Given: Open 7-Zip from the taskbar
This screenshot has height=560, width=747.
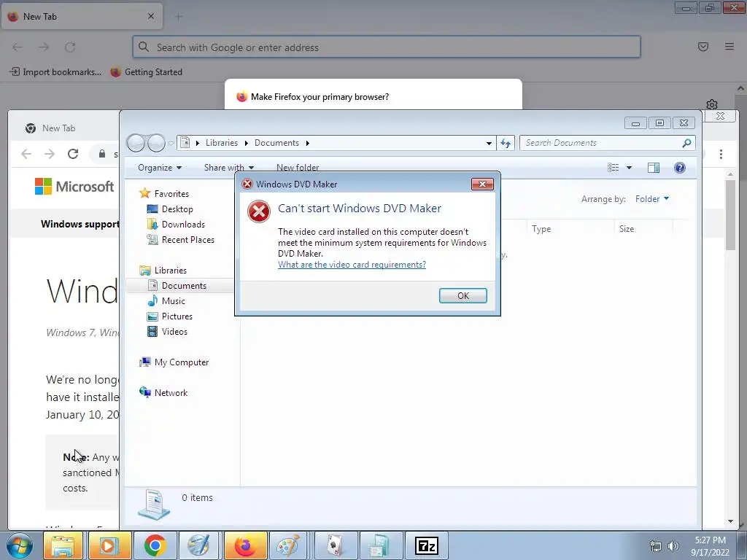Looking at the screenshot, I should click(426, 545).
